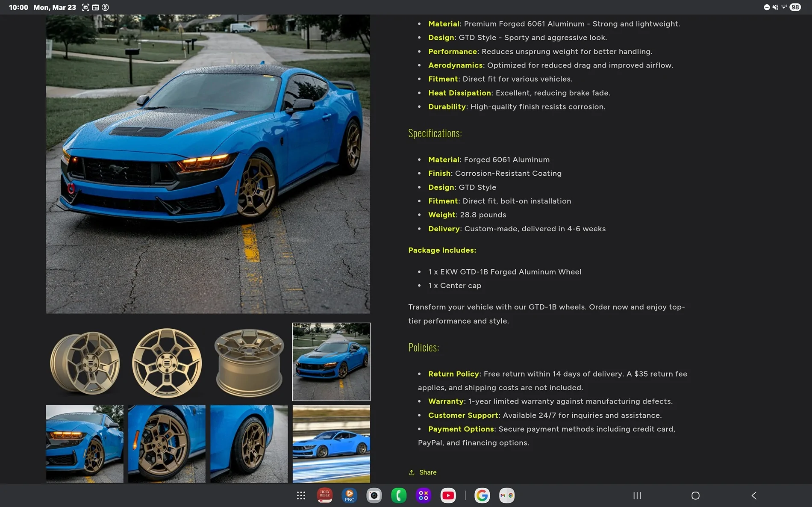Tap the Back navigation button
This screenshot has height=507, width=812.
click(x=754, y=495)
